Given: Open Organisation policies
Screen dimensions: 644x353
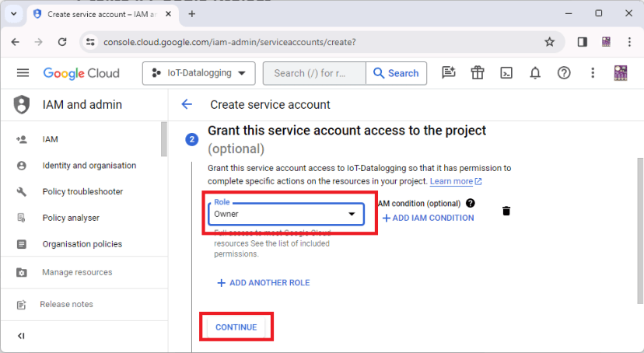Looking at the screenshot, I should click(82, 244).
